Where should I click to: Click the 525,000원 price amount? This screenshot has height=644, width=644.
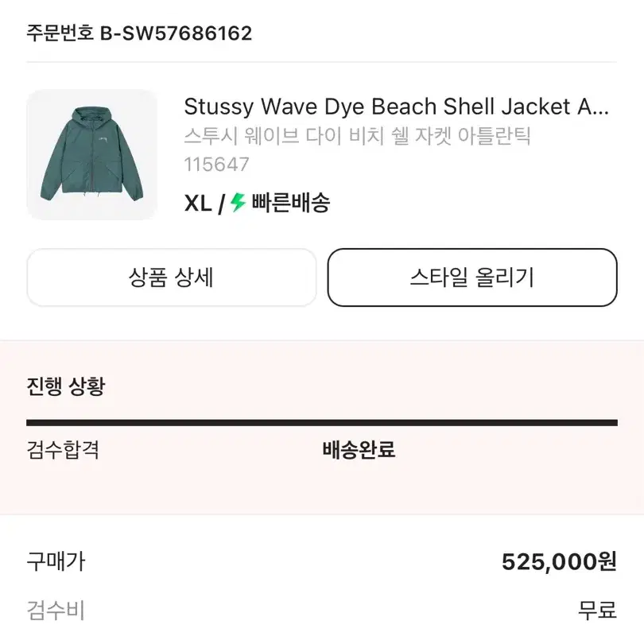pyautogui.click(x=559, y=561)
